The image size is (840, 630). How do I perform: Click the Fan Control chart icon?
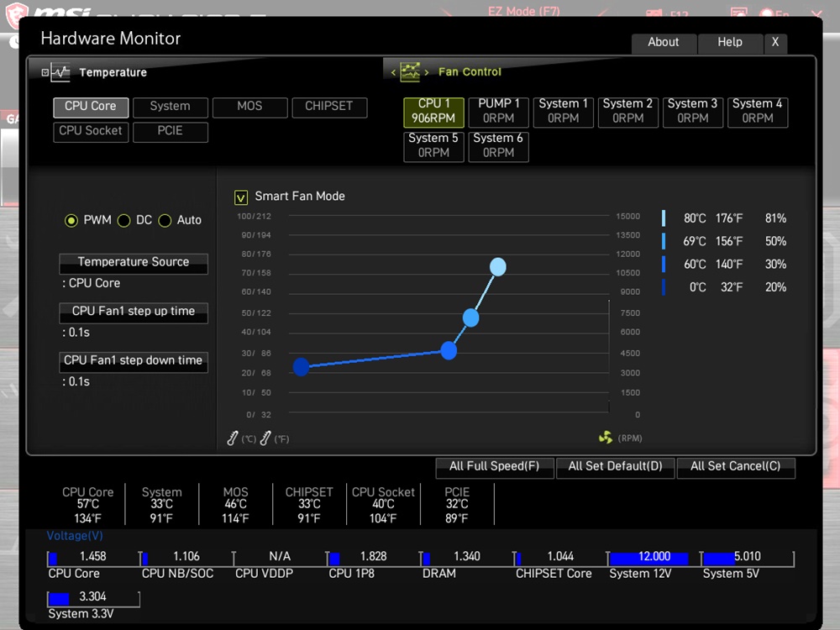pyautogui.click(x=410, y=71)
